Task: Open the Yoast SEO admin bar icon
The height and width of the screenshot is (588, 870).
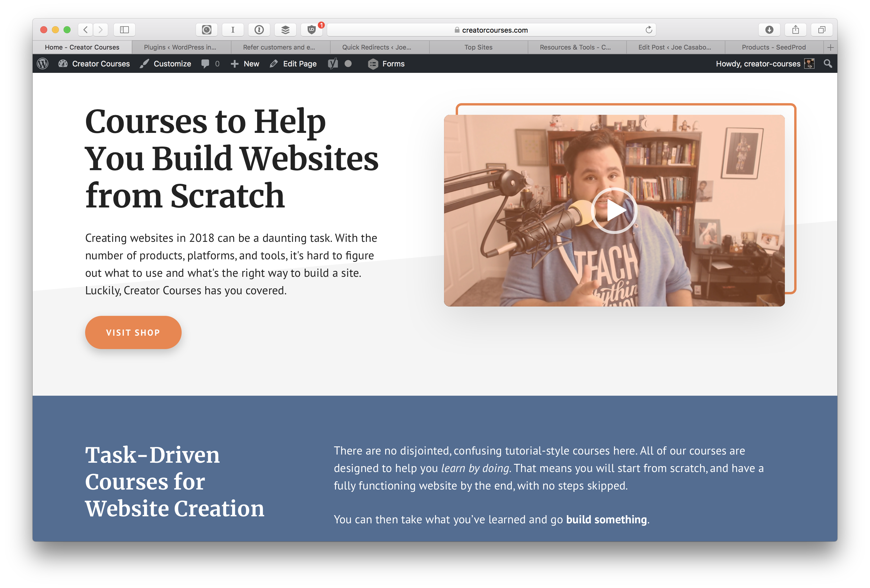Action: [333, 64]
